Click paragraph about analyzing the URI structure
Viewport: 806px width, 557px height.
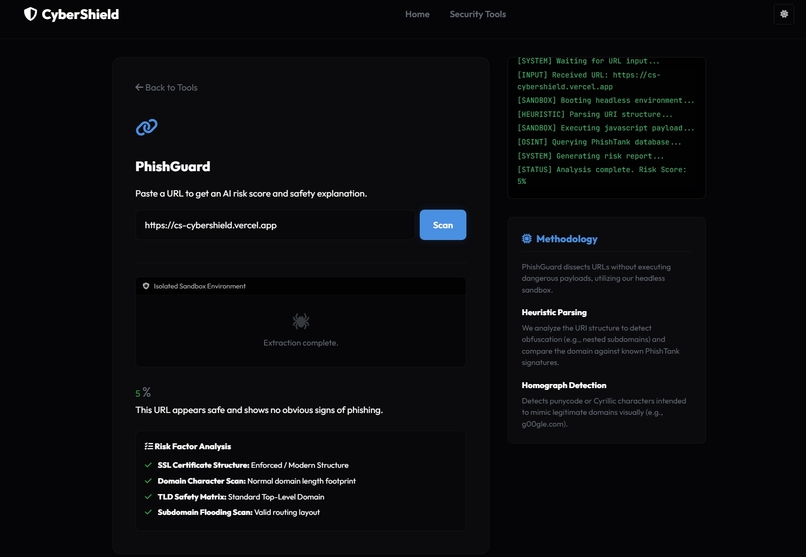tap(600, 345)
